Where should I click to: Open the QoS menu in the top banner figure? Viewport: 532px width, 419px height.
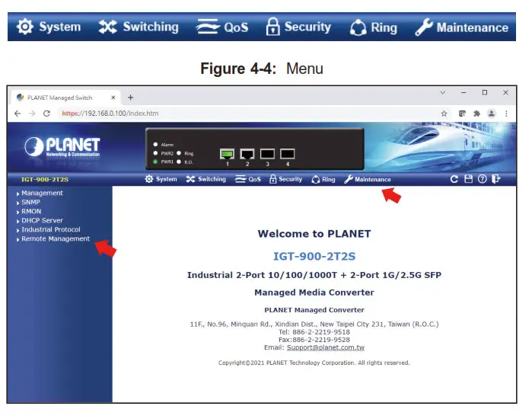222,27
